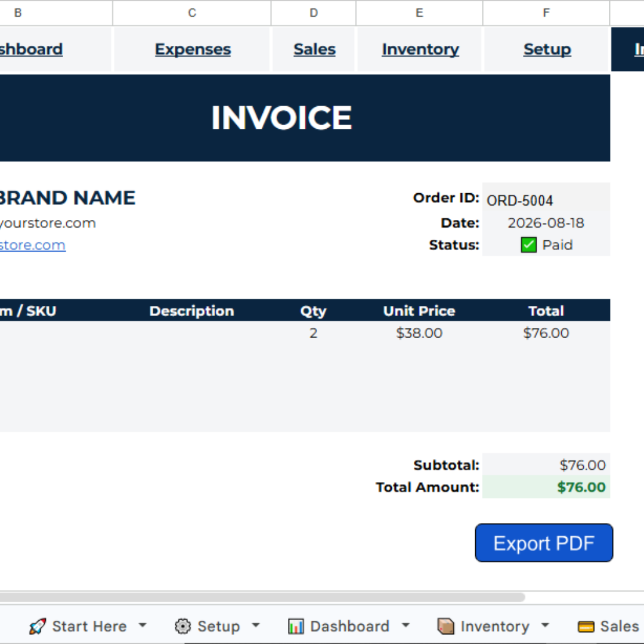Image resolution: width=644 pixels, height=644 pixels.
Task: Switch to the Dashboard sheet tab
Action: click(349, 626)
